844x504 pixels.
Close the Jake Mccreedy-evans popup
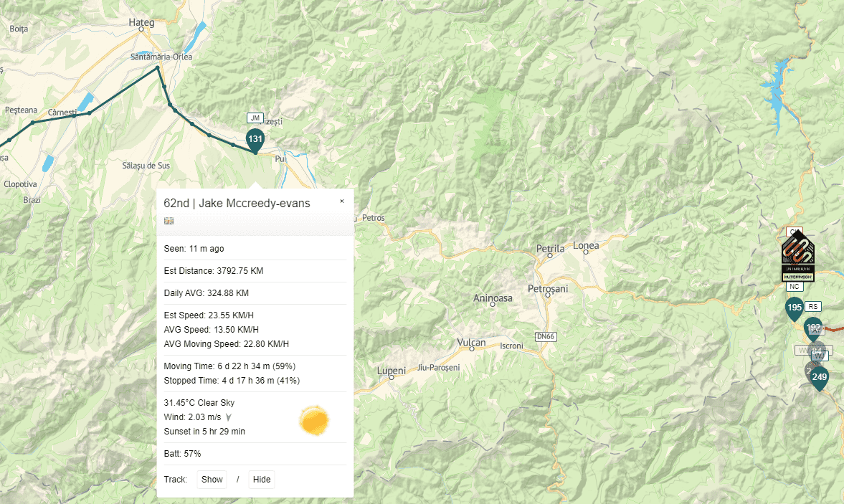coord(342,201)
